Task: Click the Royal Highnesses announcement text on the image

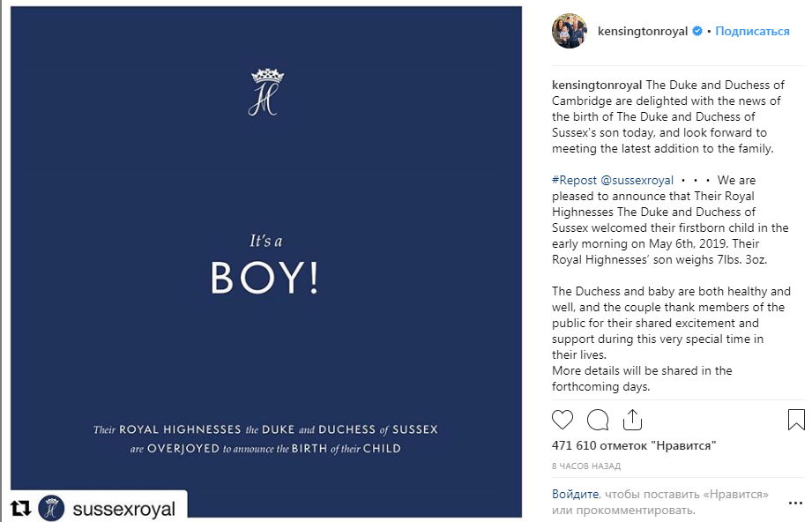Action: click(265, 439)
